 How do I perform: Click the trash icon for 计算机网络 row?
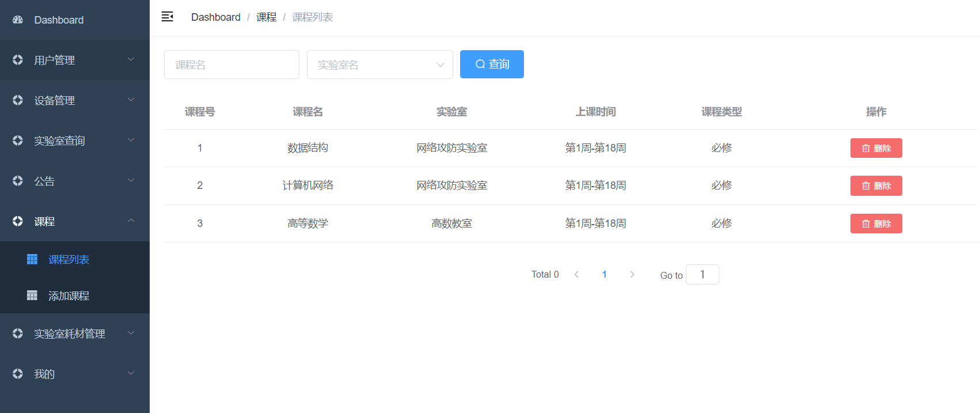click(x=866, y=186)
